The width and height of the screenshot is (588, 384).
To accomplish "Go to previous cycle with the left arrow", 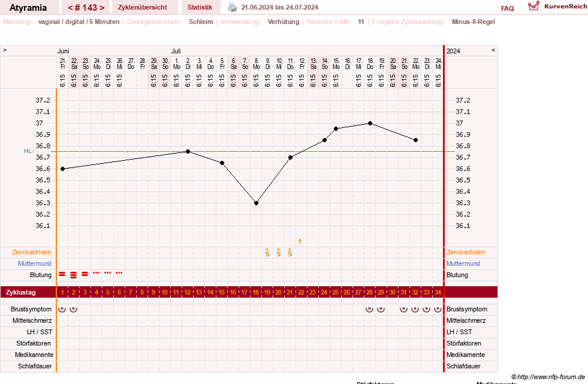I will pos(70,8).
